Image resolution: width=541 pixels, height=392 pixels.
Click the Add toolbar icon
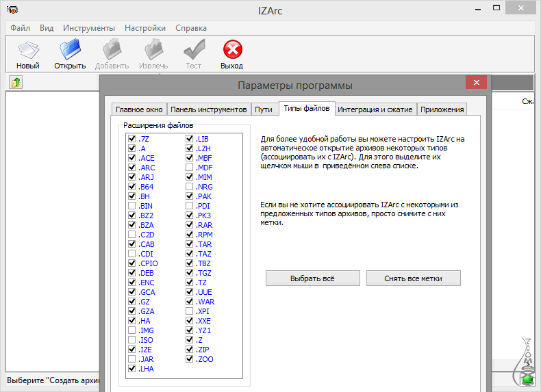112,49
